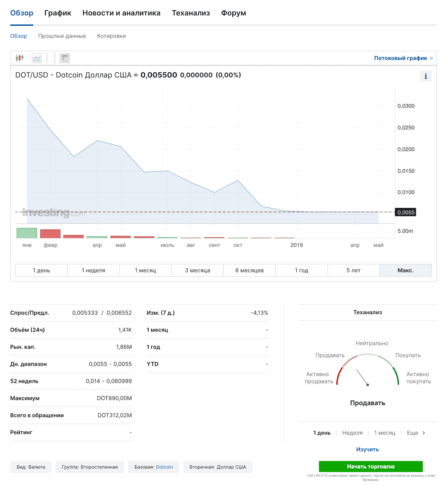
Task: Click the technical analysis gauge needle
Action: (362, 377)
